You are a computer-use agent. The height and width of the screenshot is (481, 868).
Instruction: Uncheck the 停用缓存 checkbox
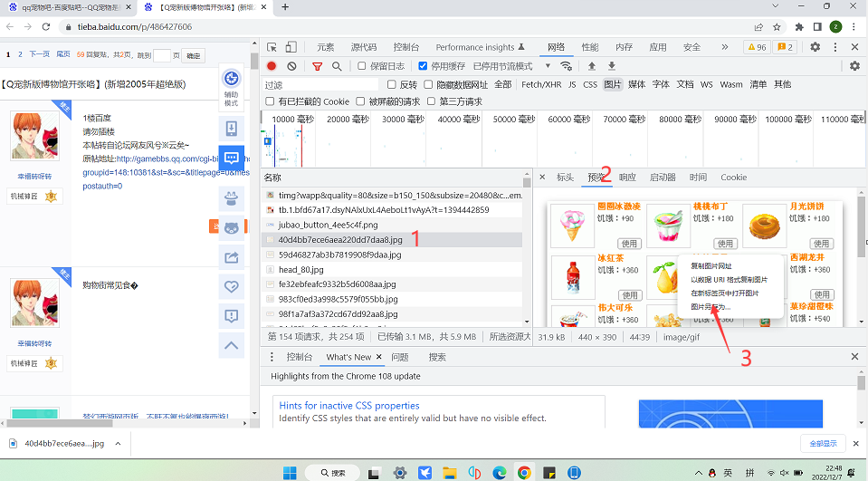pos(423,66)
